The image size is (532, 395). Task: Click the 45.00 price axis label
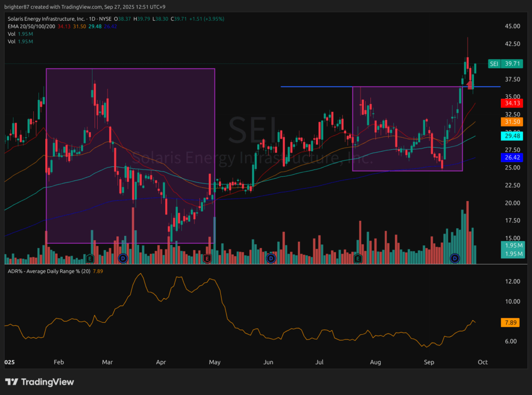(x=512, y=26)
